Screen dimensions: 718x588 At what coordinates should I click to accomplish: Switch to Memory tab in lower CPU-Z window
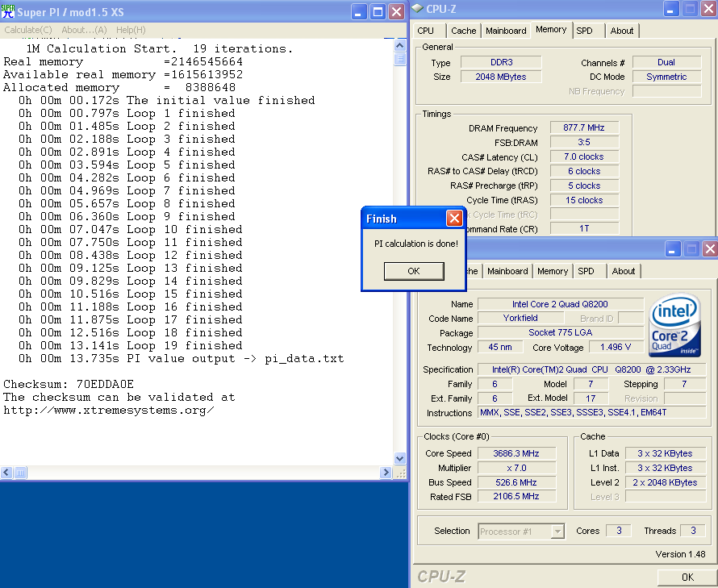click(x=553, y=271)
